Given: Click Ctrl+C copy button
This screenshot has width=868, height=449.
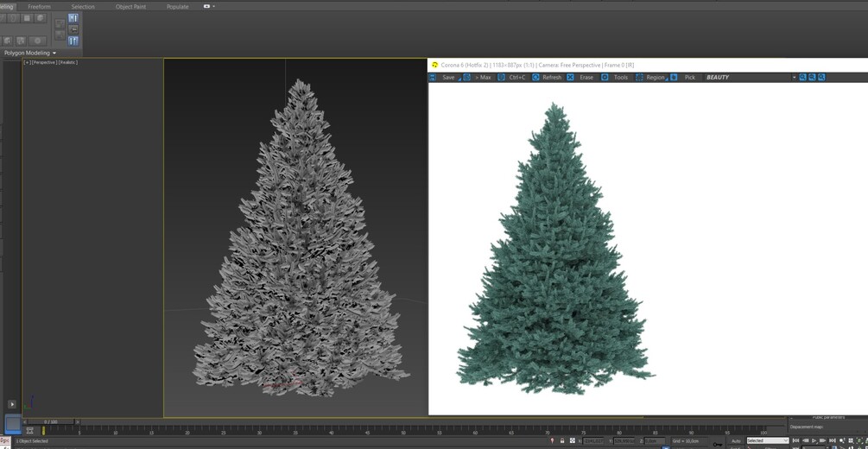Looking at the screenshot, I should click(x=517, y=78).
